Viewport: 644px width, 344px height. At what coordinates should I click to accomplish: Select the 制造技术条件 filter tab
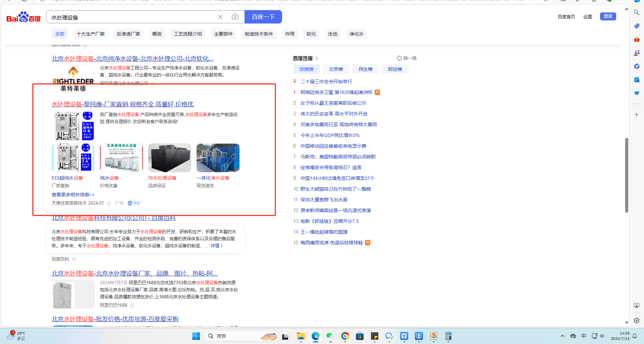tap(259, 34)
